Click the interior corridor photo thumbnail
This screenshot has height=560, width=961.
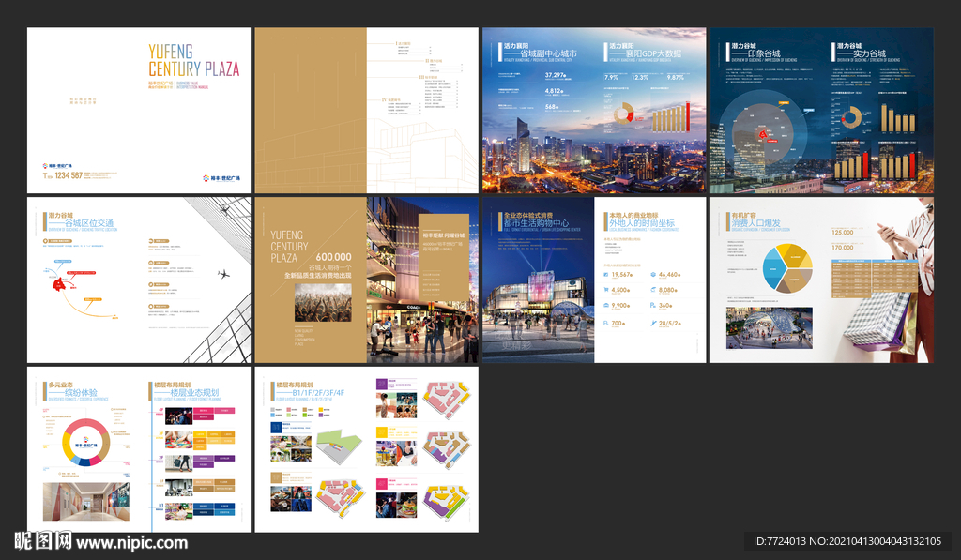coord(86,502)
